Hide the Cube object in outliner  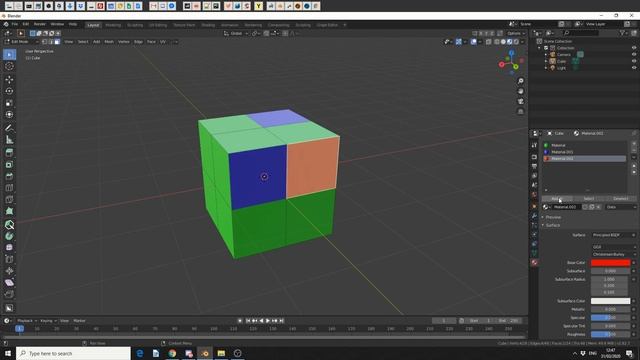click(634, 61)
